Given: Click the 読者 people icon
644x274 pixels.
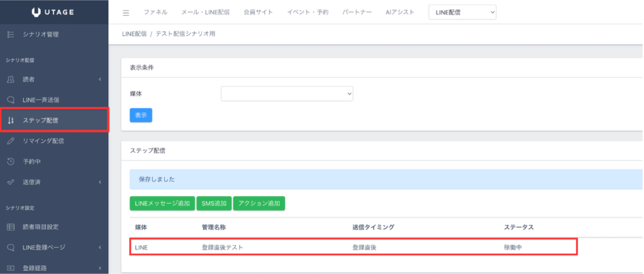Looking at the screenshot, I should [x=11, y=79].
